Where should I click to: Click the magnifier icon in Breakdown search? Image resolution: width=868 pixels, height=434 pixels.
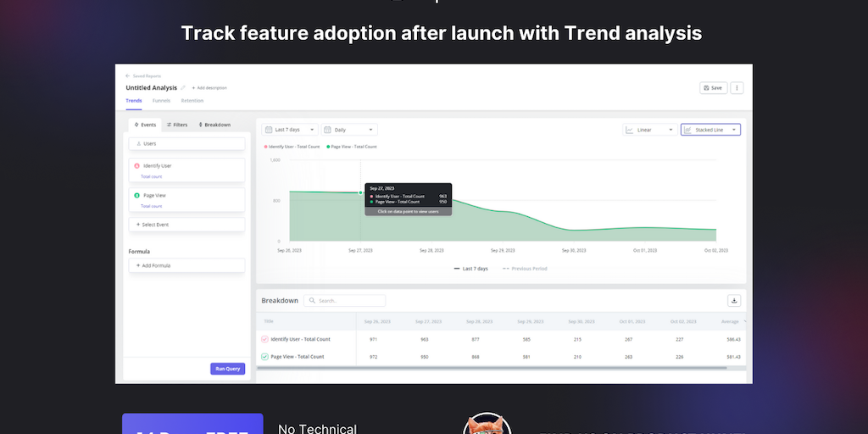point(312,301)
